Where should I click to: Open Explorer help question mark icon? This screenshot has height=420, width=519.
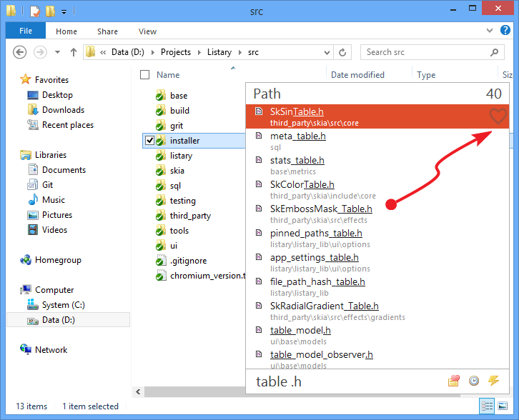(x=505, y=31)
